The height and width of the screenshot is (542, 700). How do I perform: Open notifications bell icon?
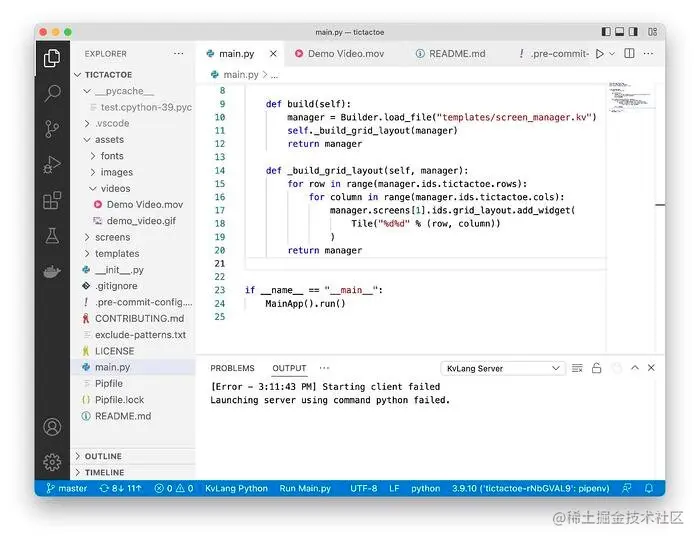[649, 488]
